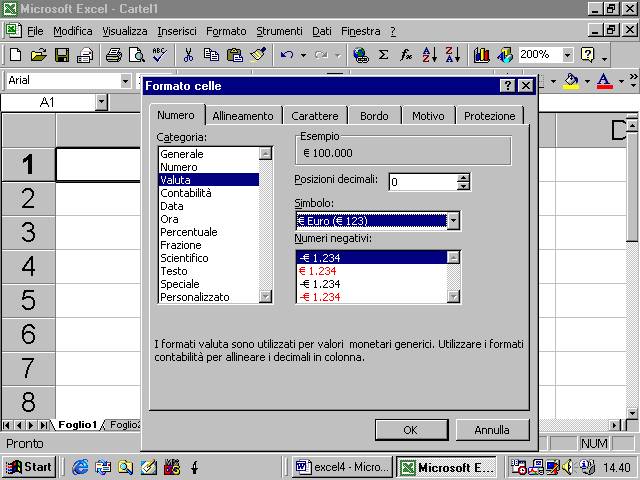Open the Dati menu
This screenshot has width=640, height=480.
tap(322, 31)
